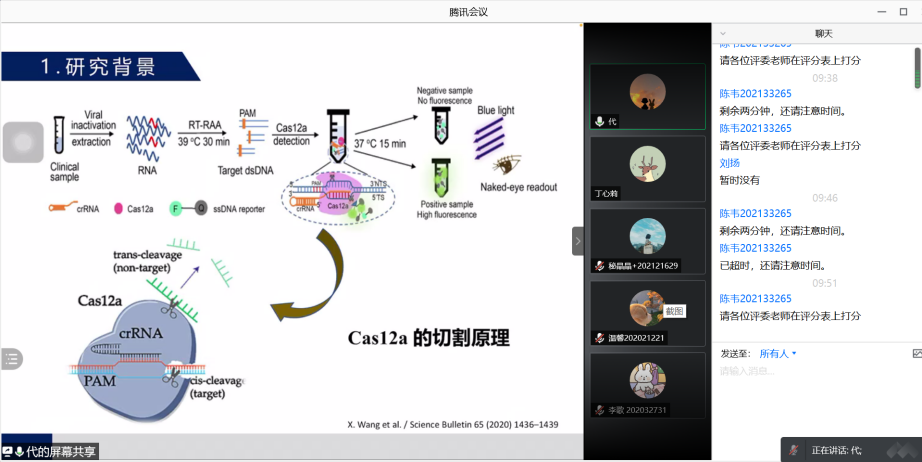Click the microphone icon in the 正在讲话 bar
Image resolution: width=922 pixels, height=462 pixels.
pyautogui.click(x=794, y=450)
